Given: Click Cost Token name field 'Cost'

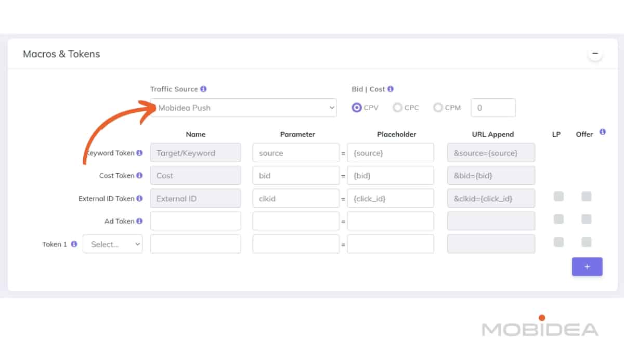Looking at the screenshot, I should coord(196,176).
